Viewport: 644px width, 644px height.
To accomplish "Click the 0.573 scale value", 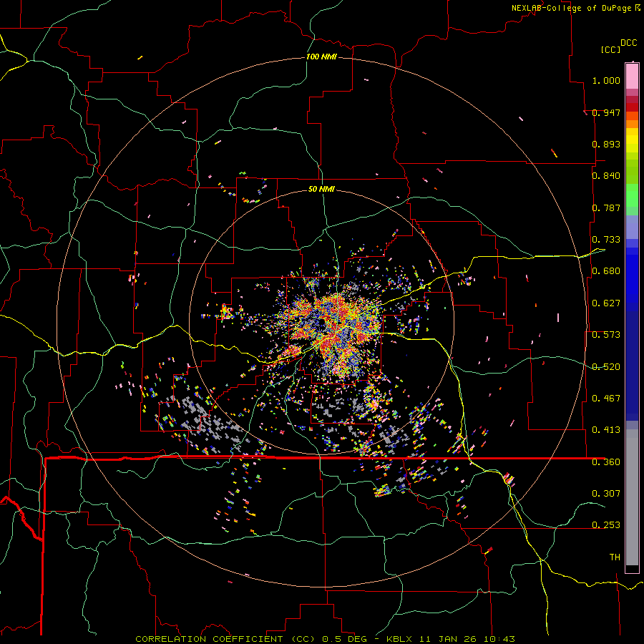I will click(x=606, y=335).
